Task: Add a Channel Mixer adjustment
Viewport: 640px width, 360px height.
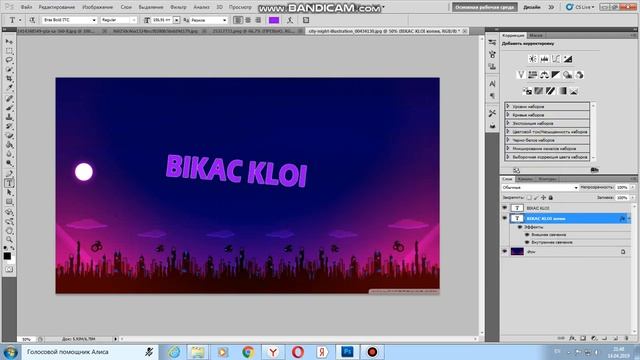Action: (579, 75)
